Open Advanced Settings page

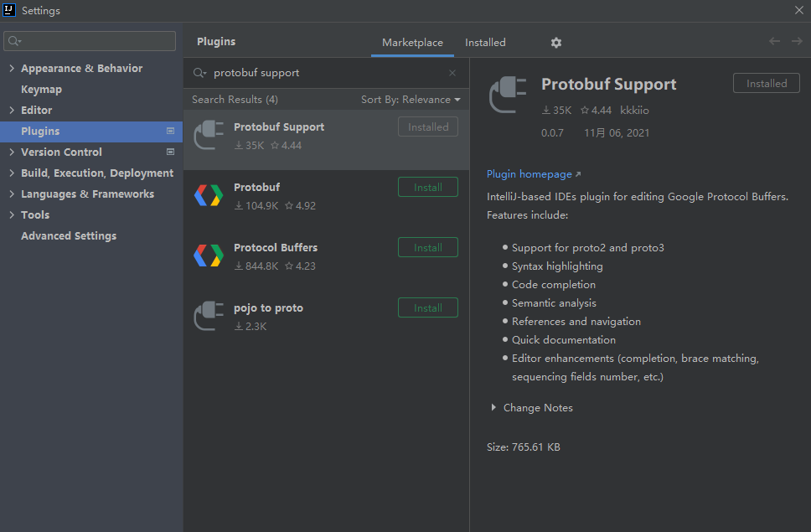(x=69, y=235)
